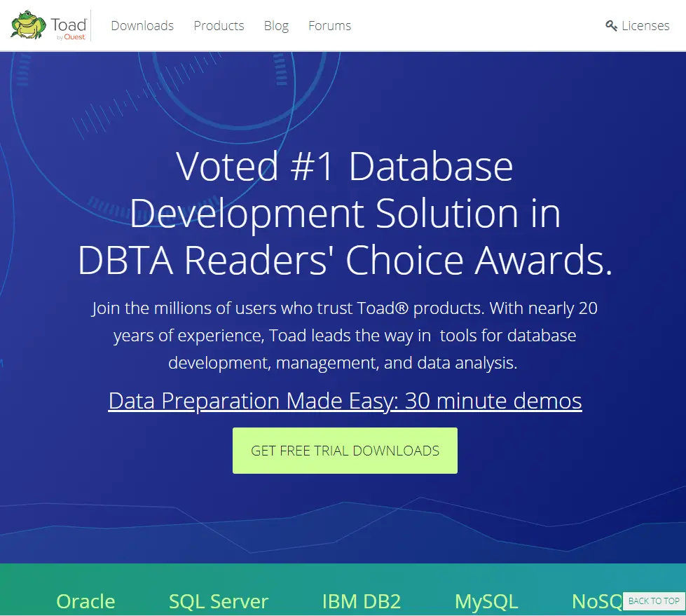Viewport: 686px width, 616px height.
Task: Click GET FREE TRIAL DOWNLOADS button
Action: 345,451
